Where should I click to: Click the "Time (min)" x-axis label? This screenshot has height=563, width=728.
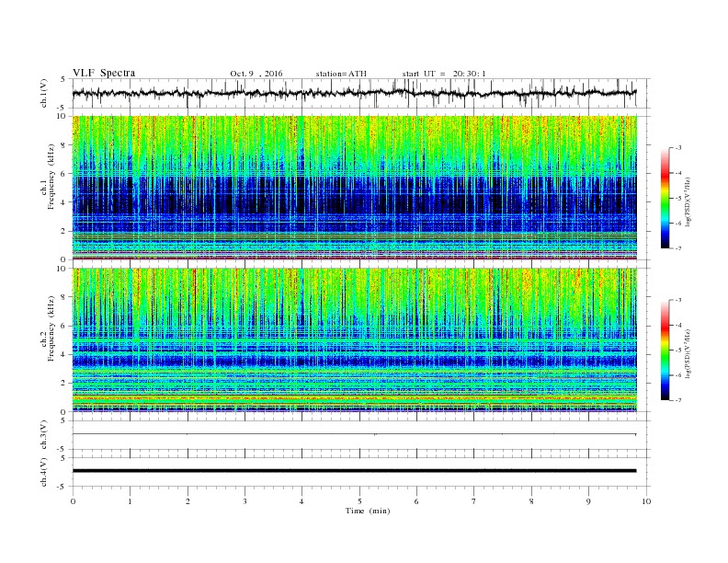368,511
